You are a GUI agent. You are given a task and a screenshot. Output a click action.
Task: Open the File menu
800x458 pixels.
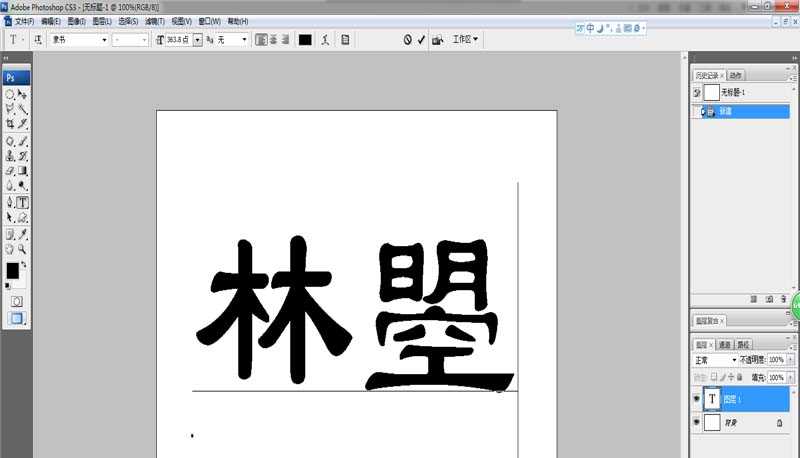pos(24,21)
